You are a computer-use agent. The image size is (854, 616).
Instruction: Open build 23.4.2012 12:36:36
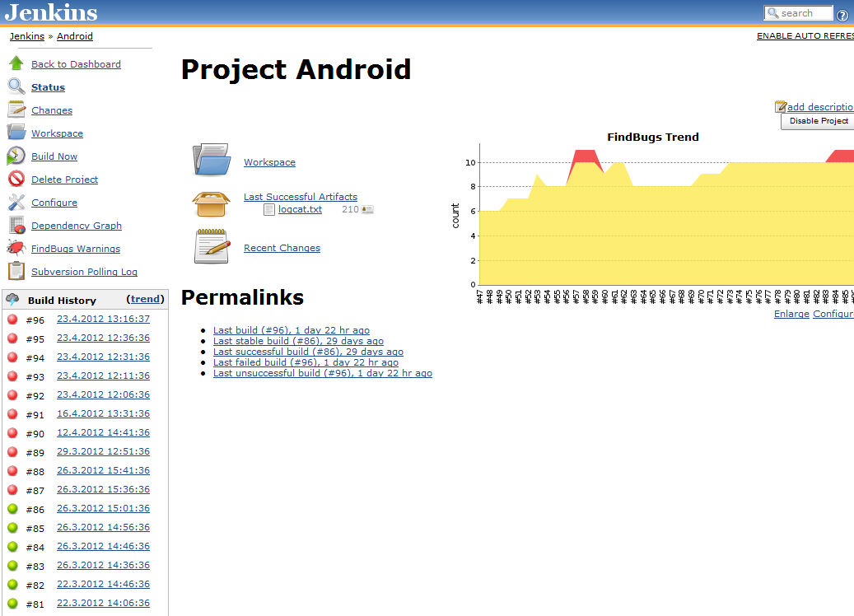coord(104,338)
